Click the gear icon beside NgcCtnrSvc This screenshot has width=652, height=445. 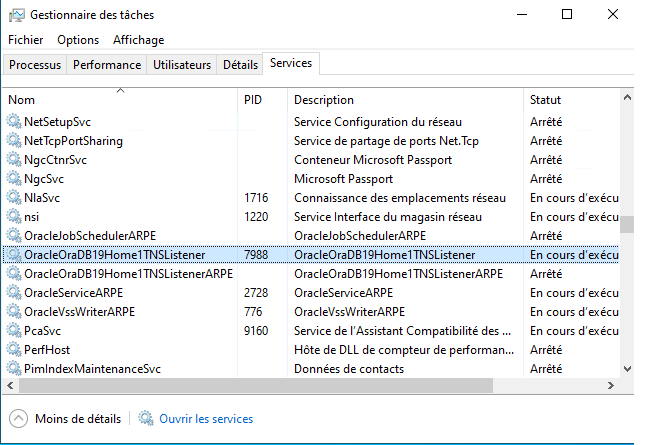tap(14, 160)
